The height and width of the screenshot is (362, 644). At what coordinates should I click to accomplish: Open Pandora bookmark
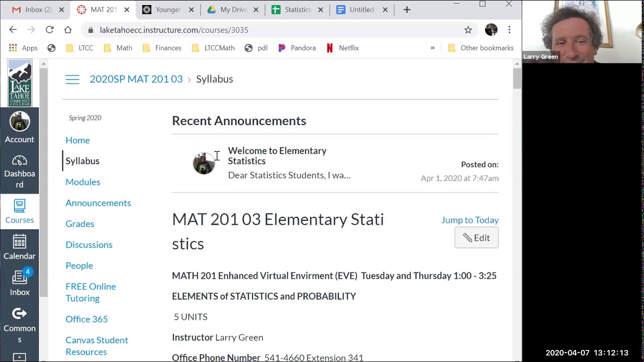click(297, 48)
